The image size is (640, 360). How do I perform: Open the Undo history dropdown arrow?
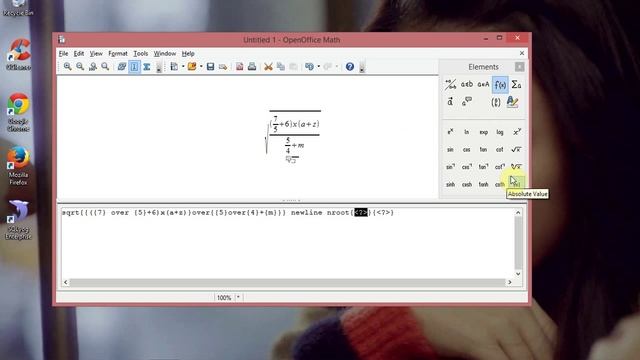tap(318, 67)
